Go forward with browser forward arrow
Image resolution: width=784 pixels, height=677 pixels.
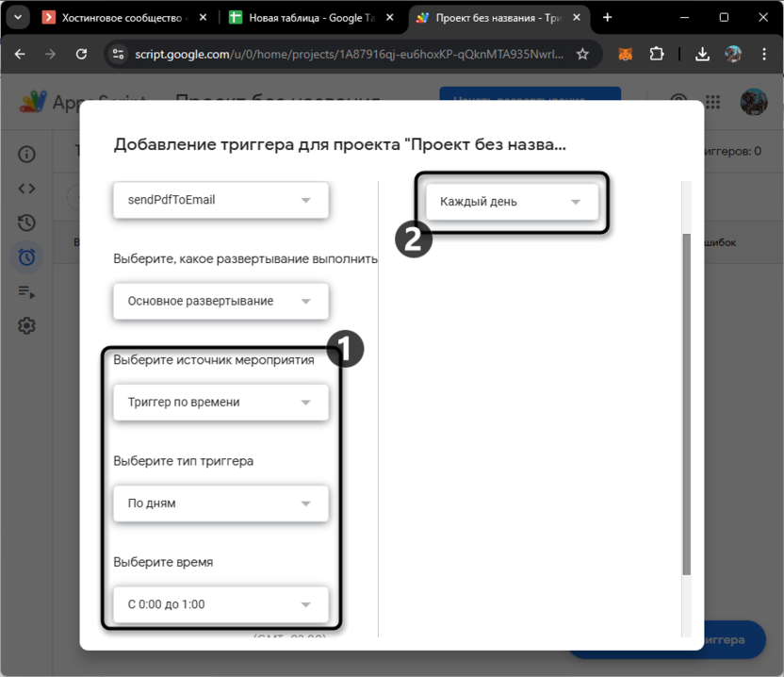[50, 54]
